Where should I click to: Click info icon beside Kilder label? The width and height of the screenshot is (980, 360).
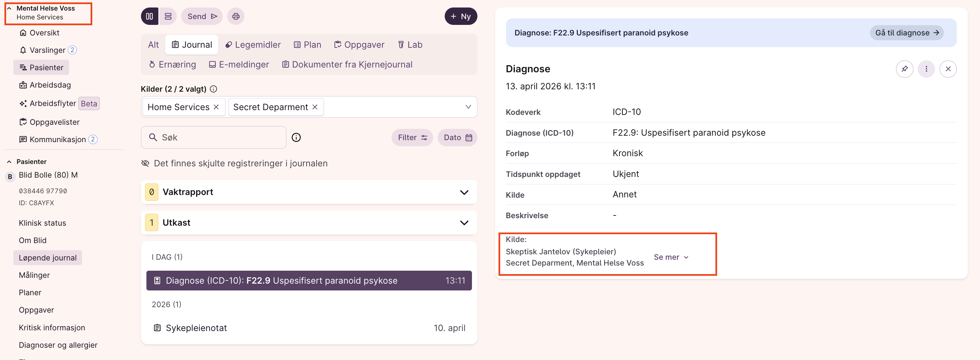click(x=214, y=89)
